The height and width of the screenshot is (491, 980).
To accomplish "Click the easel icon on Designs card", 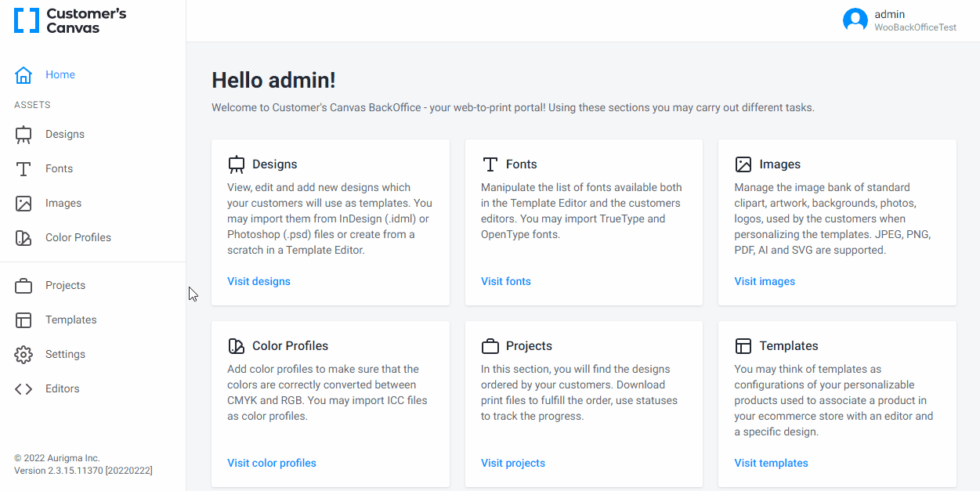I will point(237,164).
